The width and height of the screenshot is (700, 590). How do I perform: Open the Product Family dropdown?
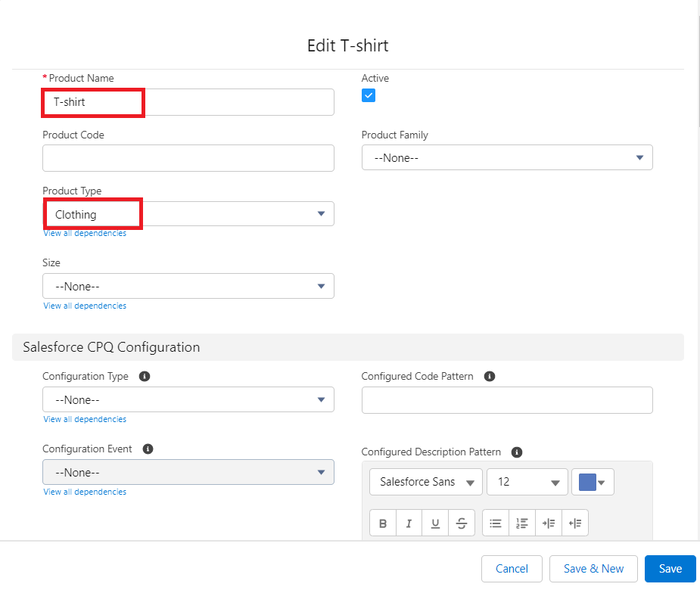tap(507, 157)
